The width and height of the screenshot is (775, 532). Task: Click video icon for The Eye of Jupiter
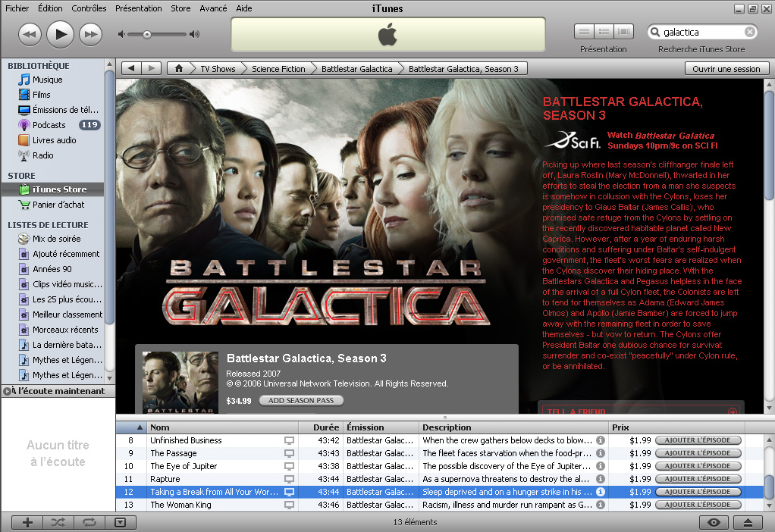click(289, 466)
